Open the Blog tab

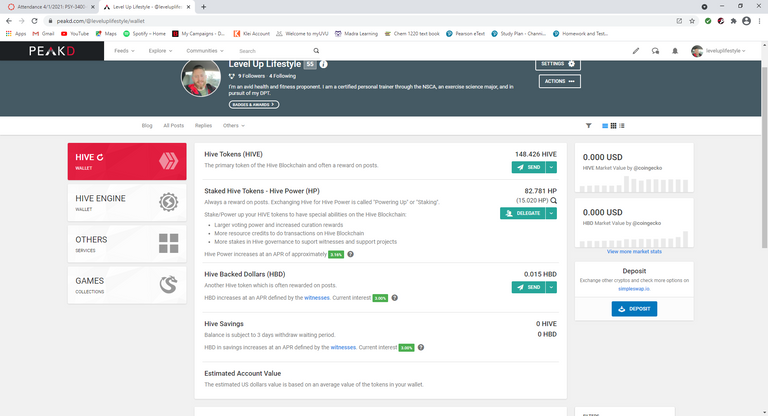tap(147, 126)
